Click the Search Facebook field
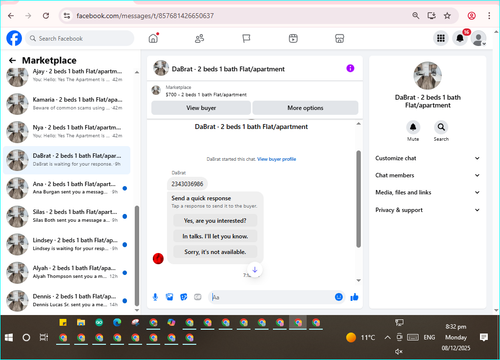500x360 pixels. (x=80, y=38)
